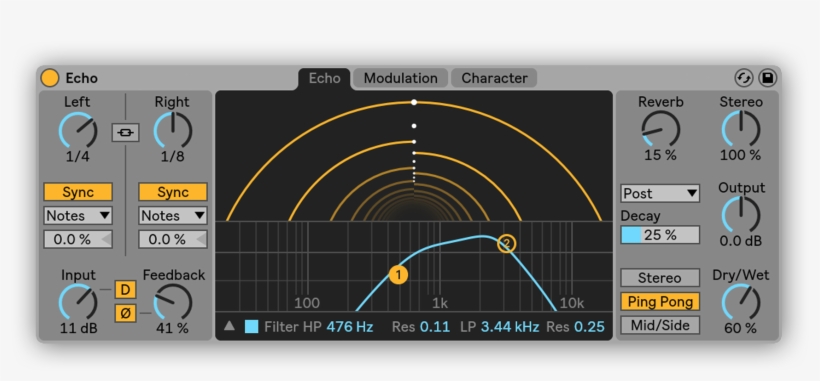Click the HP frequency value 476 Hz
This screenshot has height=381, width=820.
click(350, 327)
